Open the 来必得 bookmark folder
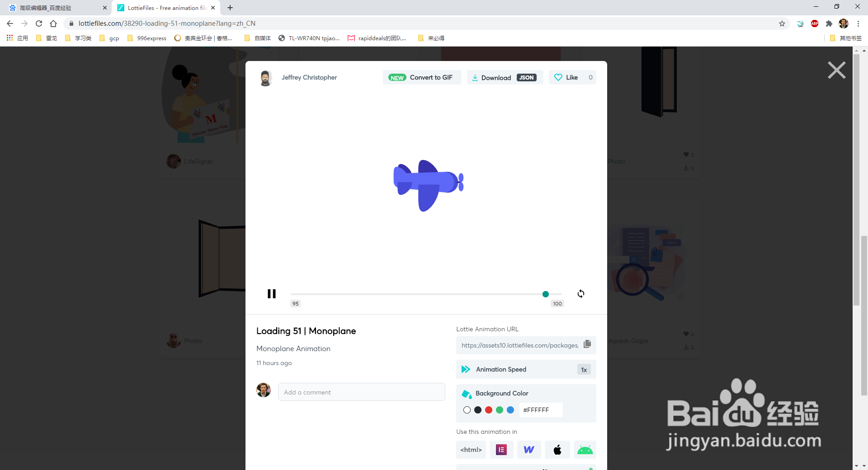The height and width of the screenshot is (470, 868). pos(431,38)
